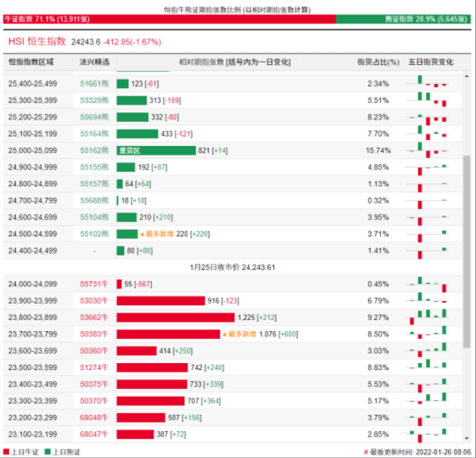Image resolution: width=476 pixels, height=458 pixels.
Task: Open warrant link 55694熊
Action: (94, 117)
